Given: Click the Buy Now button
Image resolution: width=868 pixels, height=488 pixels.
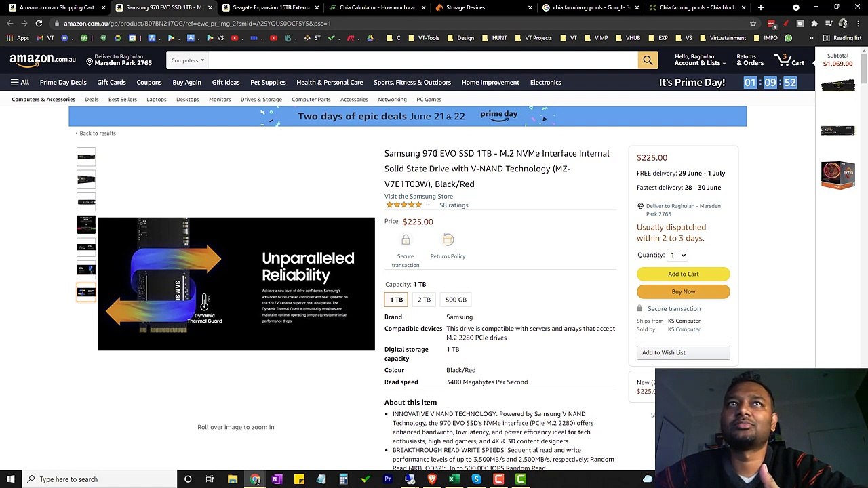Looking at the screenshot, I should pos(683,291).
